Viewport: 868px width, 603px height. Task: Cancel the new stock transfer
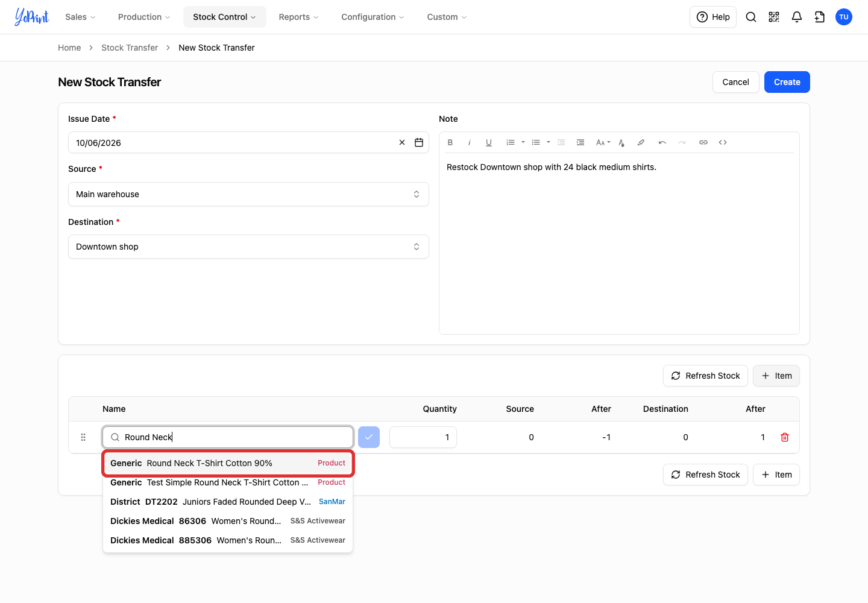pos(736,82)
